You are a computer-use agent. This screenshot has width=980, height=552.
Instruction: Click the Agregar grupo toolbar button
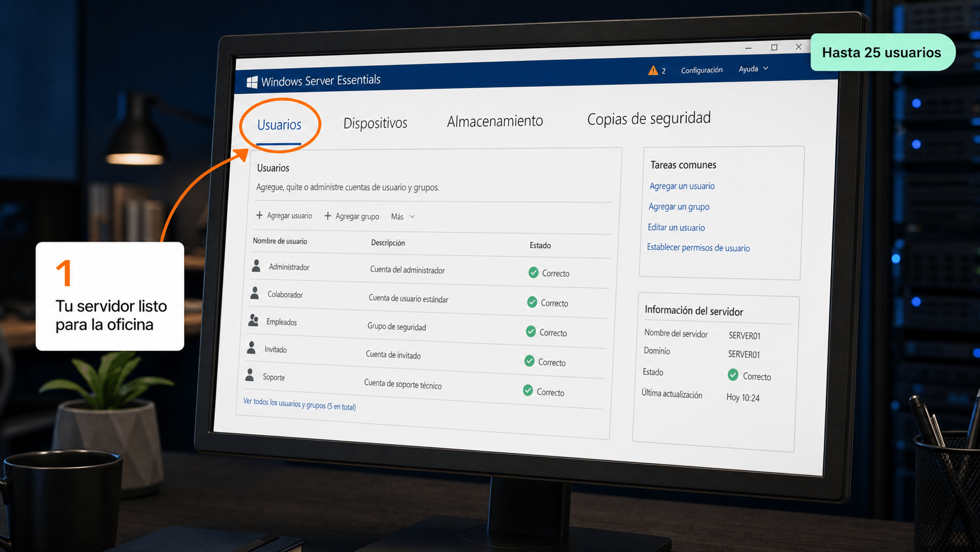coord(352,216)
